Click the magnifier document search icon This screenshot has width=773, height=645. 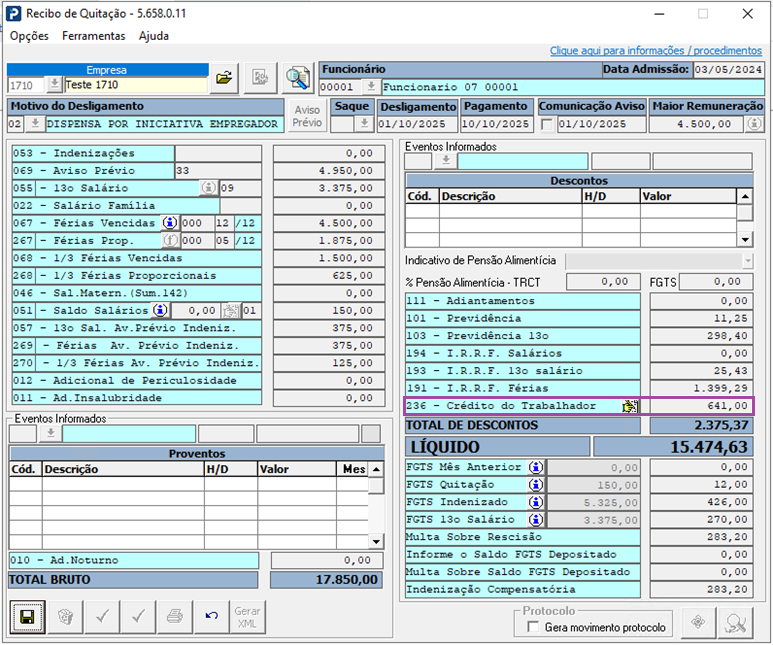click(x=297, y=78)
